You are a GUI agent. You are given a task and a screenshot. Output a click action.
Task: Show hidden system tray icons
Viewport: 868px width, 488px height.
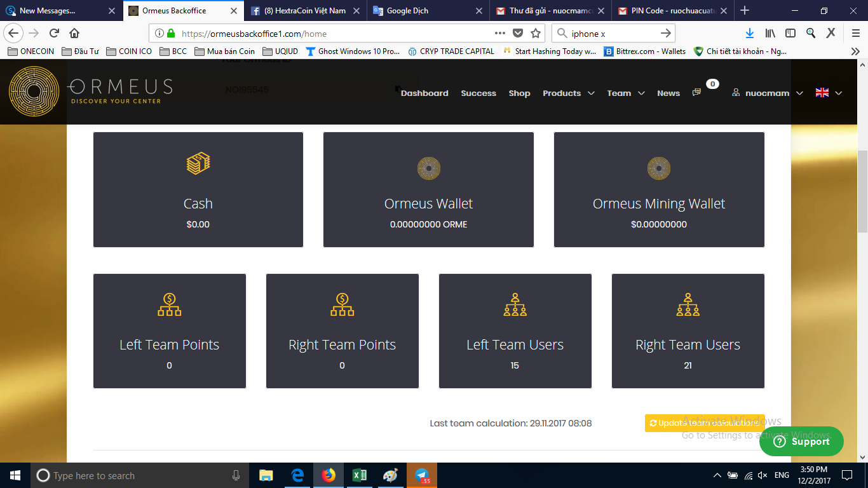tap(717, 475)
